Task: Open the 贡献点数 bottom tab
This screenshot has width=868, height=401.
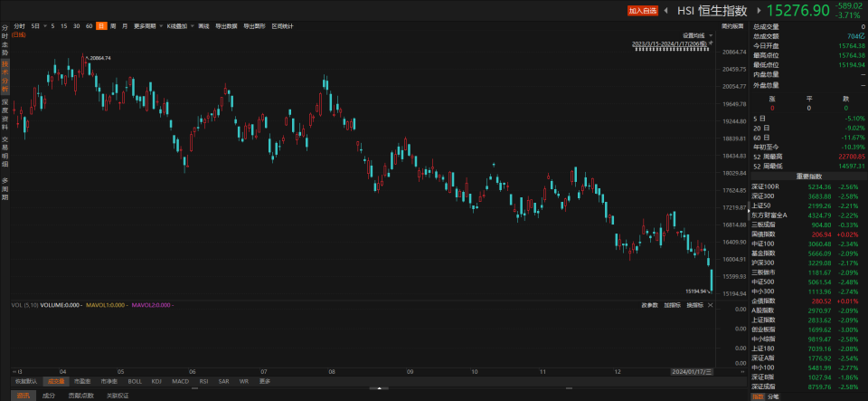Action: 80,396
